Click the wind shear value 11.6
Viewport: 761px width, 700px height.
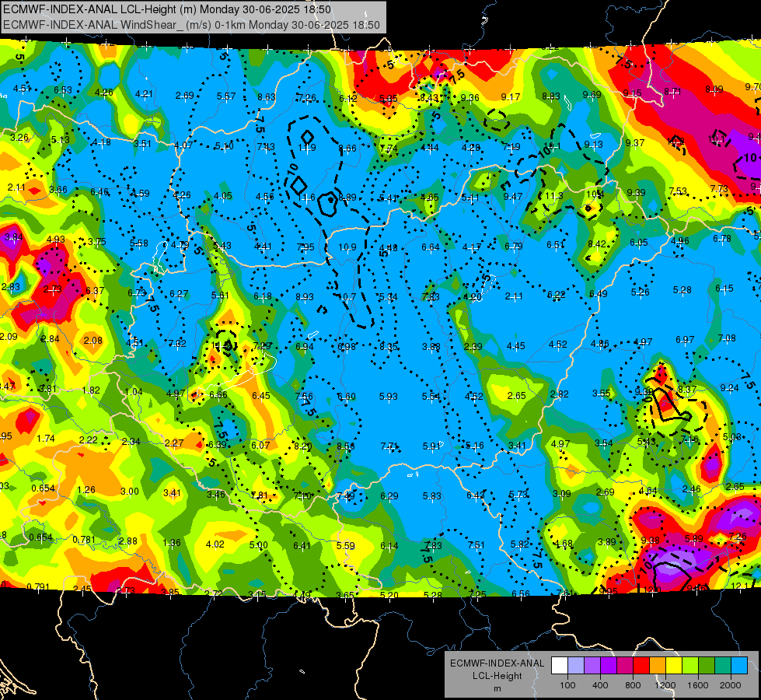point(307,198)
